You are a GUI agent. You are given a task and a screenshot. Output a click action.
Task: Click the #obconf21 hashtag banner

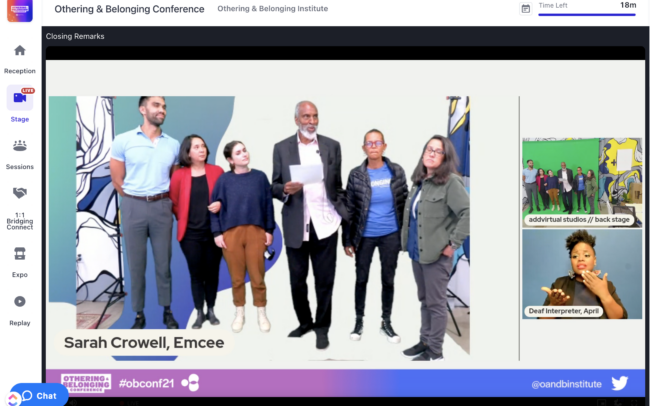(x=146, y=383)
